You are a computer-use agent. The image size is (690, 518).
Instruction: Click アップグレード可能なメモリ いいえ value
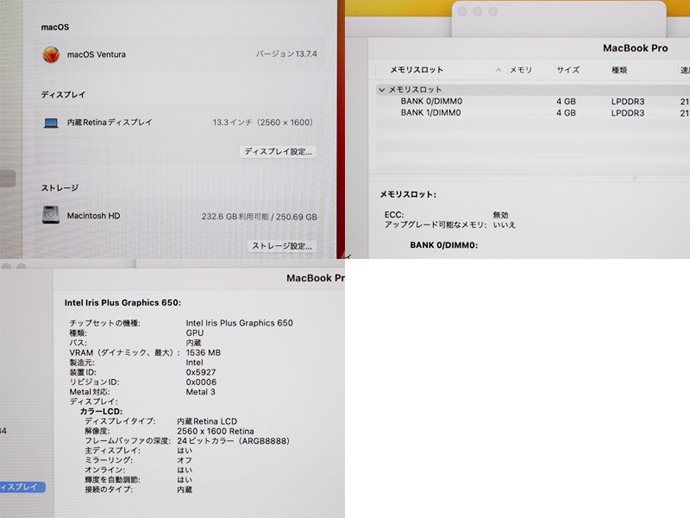[504, 225]
